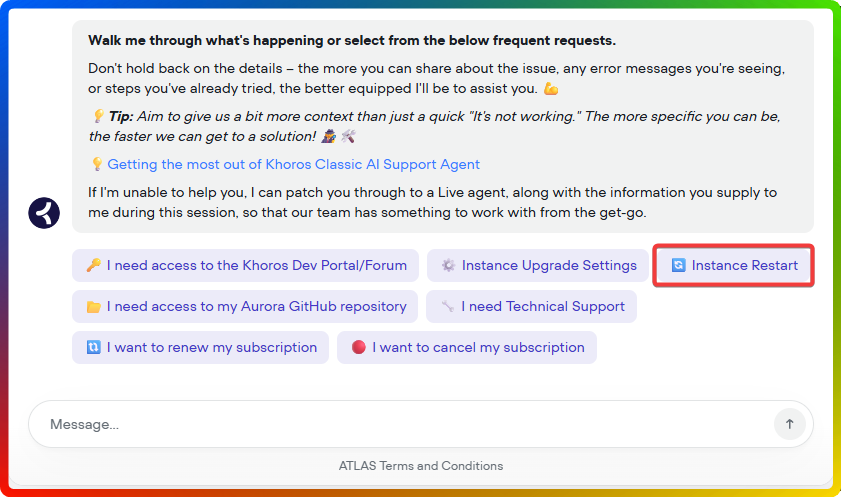The image size is (841, 497).
Task: Click the folder icon for Aurora GitHub repository
Action: [x=93, y=306]
